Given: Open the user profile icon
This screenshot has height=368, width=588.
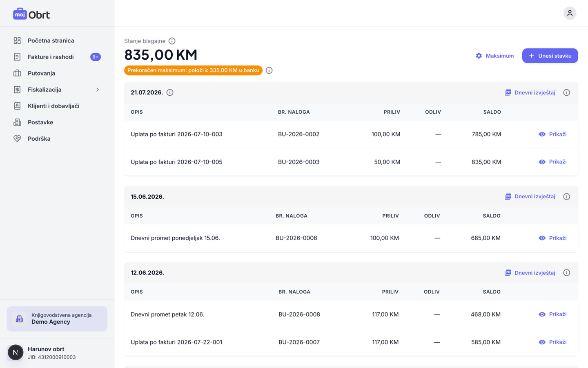Looking at the screenshot, I should [570, 13].
